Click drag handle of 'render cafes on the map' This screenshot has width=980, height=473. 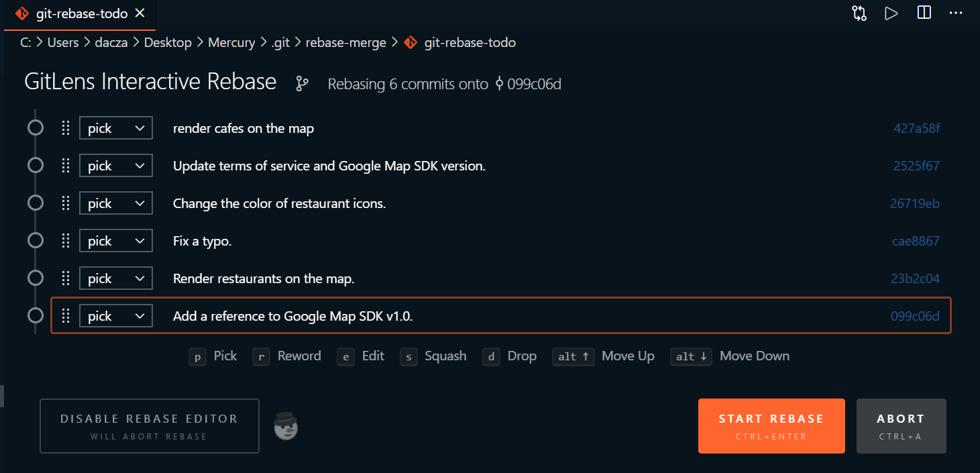[x=66, y=128]
